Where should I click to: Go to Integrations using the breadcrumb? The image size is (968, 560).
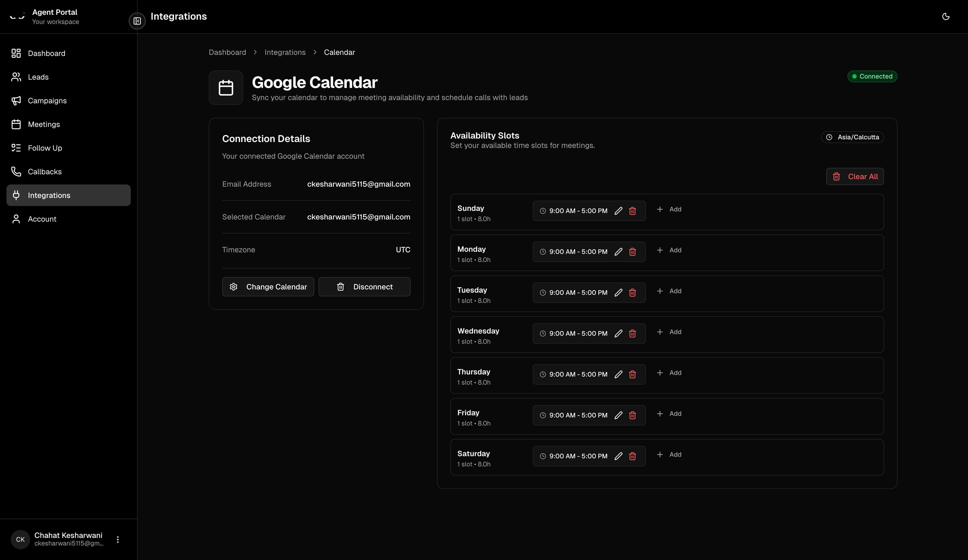coord(285,52)
